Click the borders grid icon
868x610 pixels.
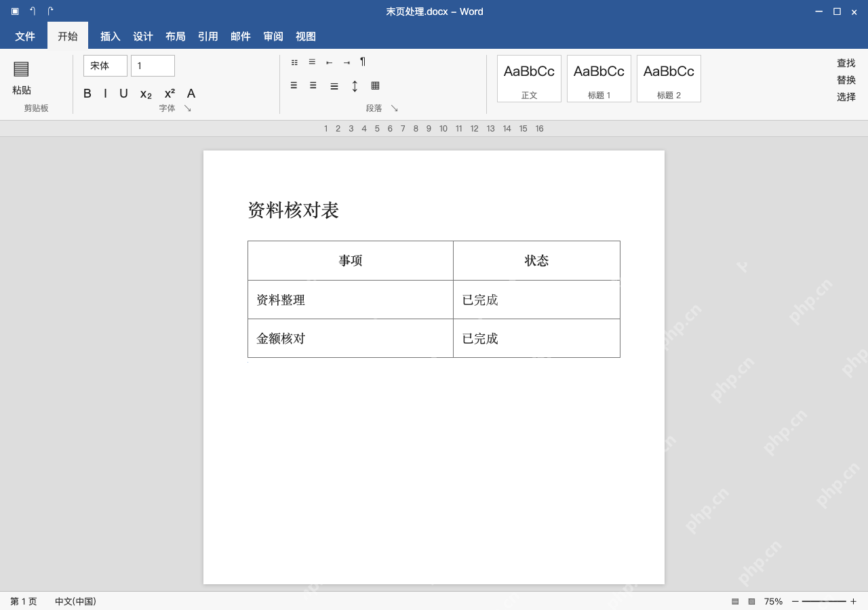pos(375,85)
